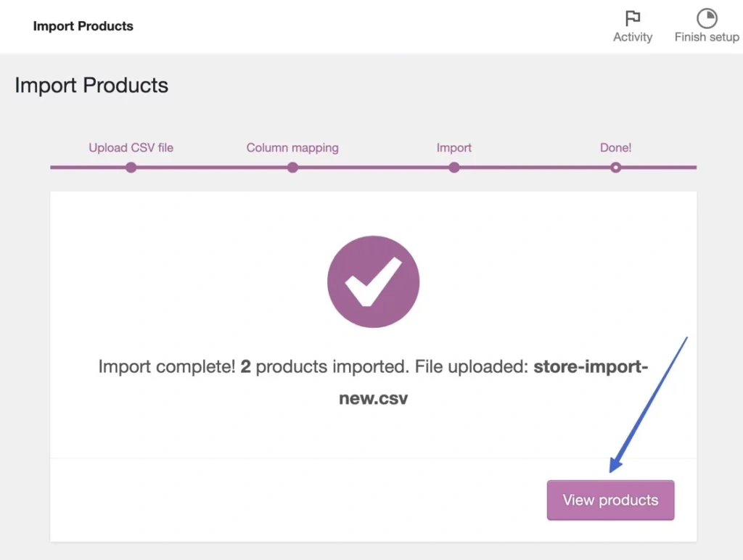
Task: Click the Import complete! message text
Action: [167, 366]
